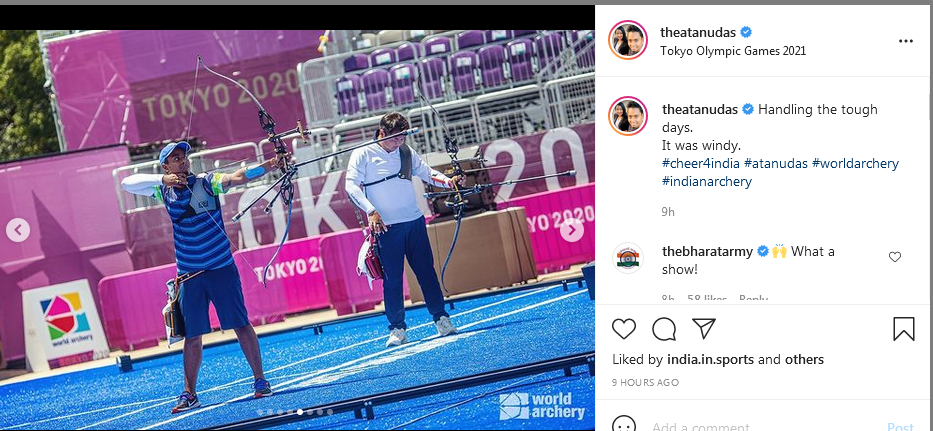Open theatanudas profile picture in the header
The height and width of the screenshot is (431, 933).
tap(628, 40)
